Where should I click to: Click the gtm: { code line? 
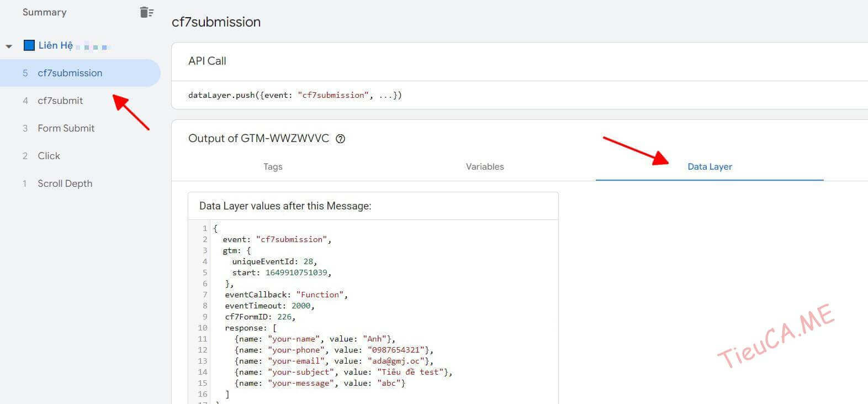pyautogui.click(x=237, y=250)
